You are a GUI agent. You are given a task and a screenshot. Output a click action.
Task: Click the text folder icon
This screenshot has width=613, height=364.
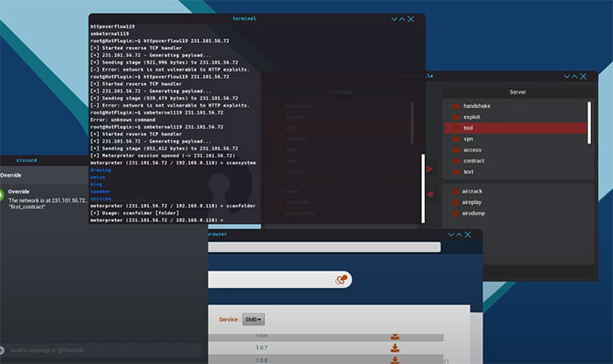(456, 171)
